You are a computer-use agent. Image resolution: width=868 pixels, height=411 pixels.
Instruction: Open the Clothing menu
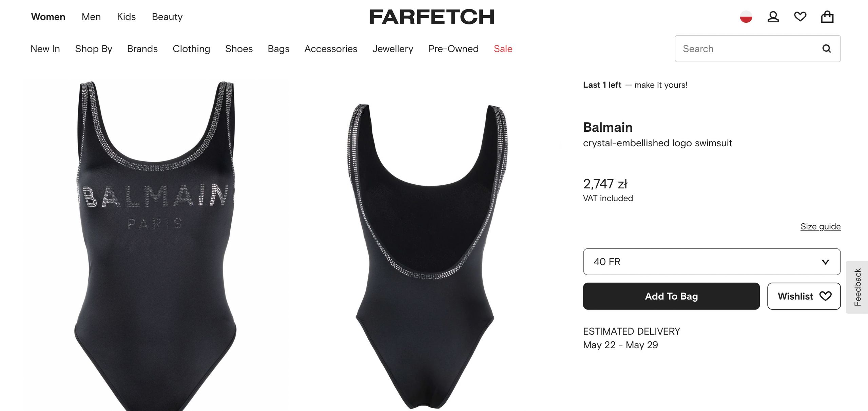(x=191, y=49)
